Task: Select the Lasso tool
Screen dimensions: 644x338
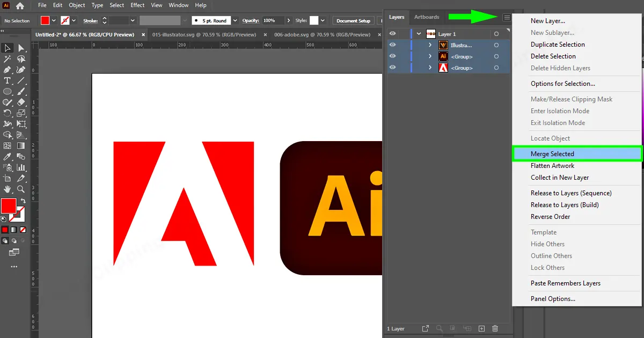Action: pyautogui.click(x=21, y=59)
